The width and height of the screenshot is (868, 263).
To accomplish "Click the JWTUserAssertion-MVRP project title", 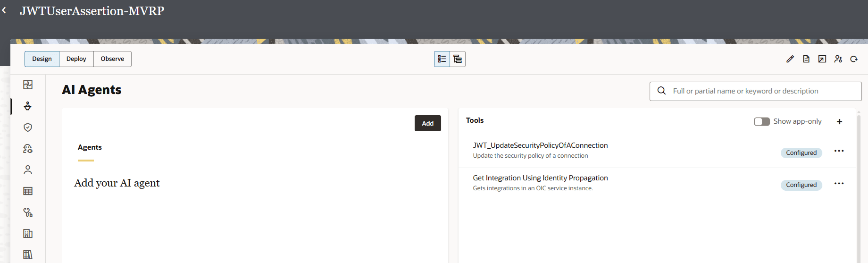I will click(x=92, y=11).
